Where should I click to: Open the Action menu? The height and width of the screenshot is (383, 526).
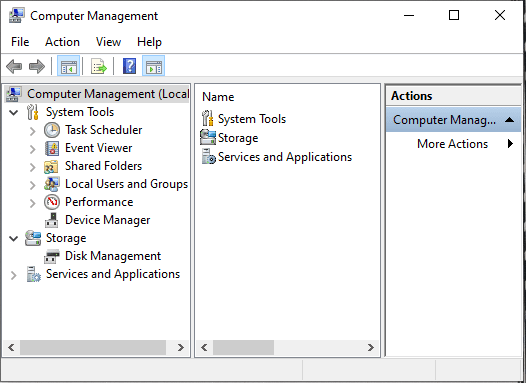(62, 42)
